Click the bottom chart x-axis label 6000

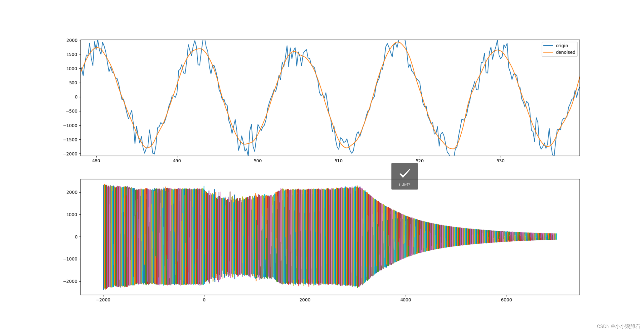point(506,300)
